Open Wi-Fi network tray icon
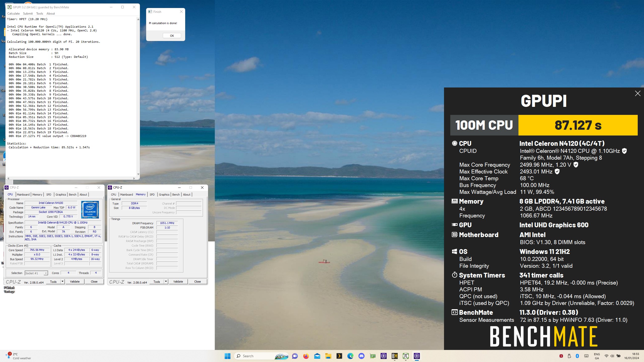 (607, 356)
